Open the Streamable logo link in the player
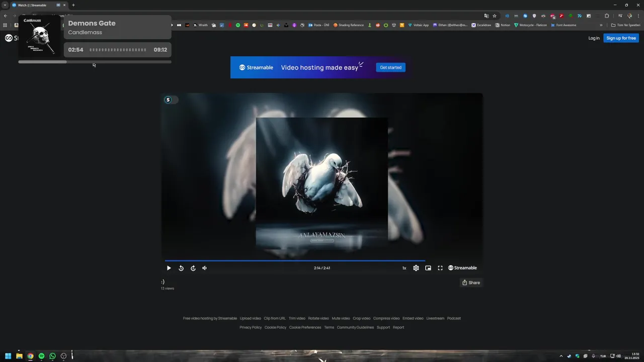The height and width of the screenshot is (362, 644). 462,268
